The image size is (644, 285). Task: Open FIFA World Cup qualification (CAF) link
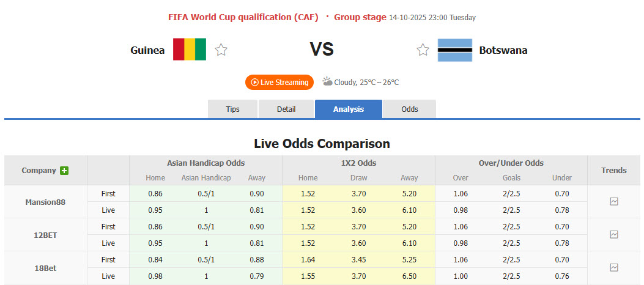pos(243,17)
